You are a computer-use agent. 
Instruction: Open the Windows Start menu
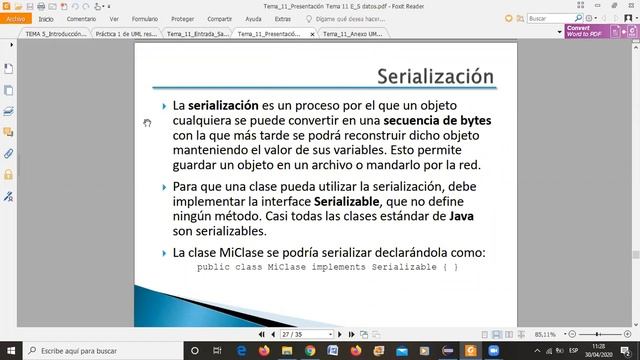pos(11,351)
